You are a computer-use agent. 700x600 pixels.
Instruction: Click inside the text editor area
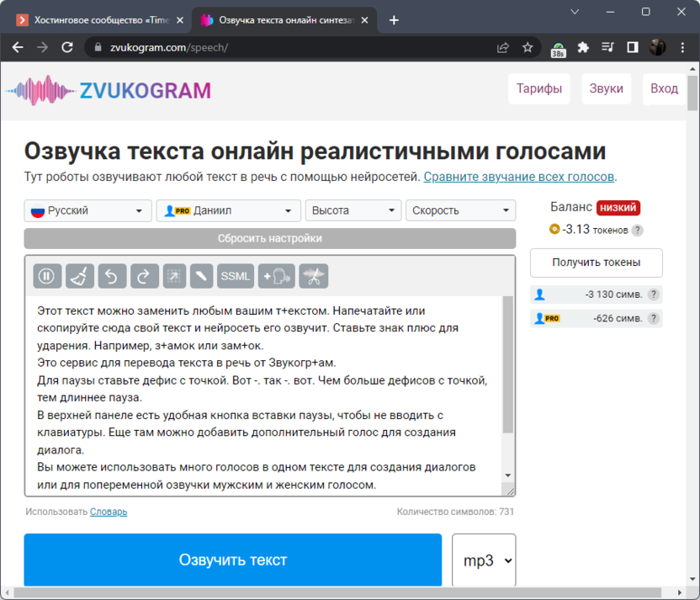tap(261, 396)
